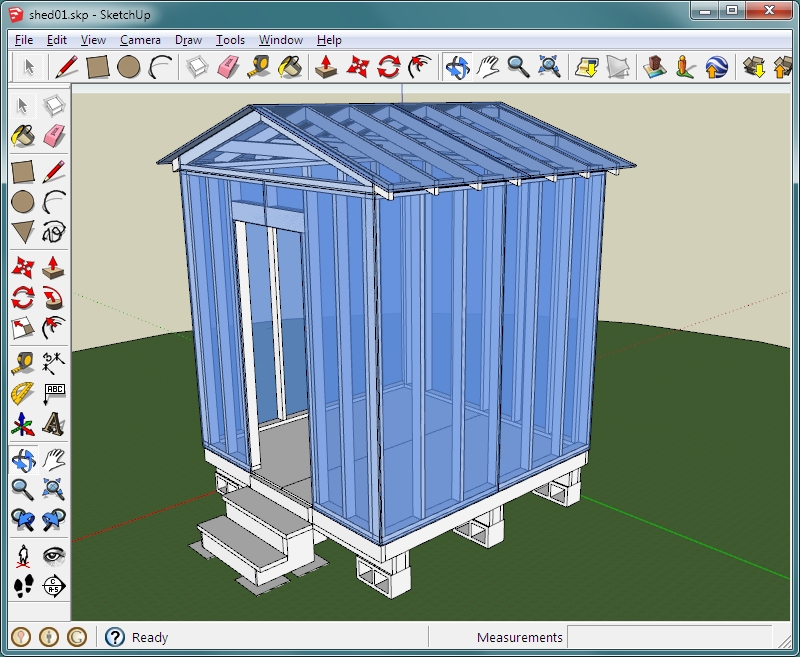Select Rotate in the left toolset
This screenshot has width=800, height=657.
[x=22, y=298]
